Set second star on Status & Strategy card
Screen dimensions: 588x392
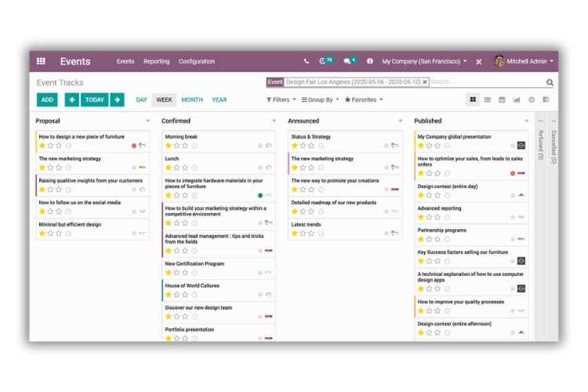point(303,146)
